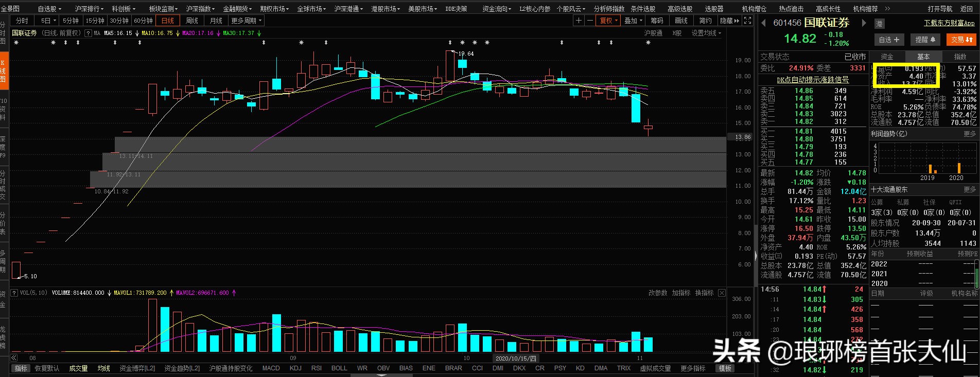The width and height of the screenshot is (980, 377).
Task: Toggle 指标 button in bottom bar
Action: click(x=21, y=368)
